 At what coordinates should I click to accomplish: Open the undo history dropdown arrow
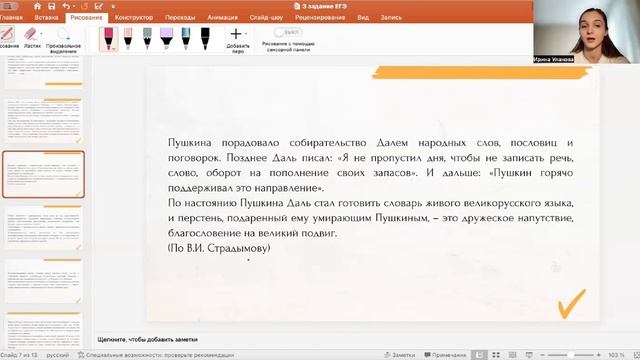(73, 7)
